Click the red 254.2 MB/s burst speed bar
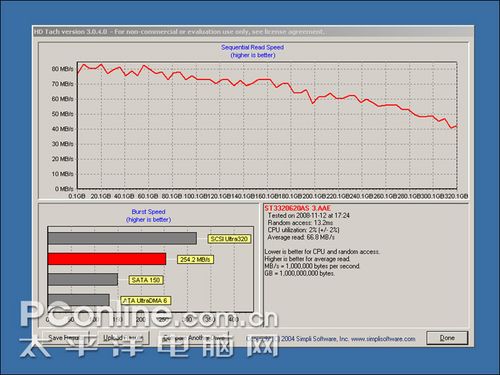Viewport: 500px width, 375px height. (x=107, y=259)
